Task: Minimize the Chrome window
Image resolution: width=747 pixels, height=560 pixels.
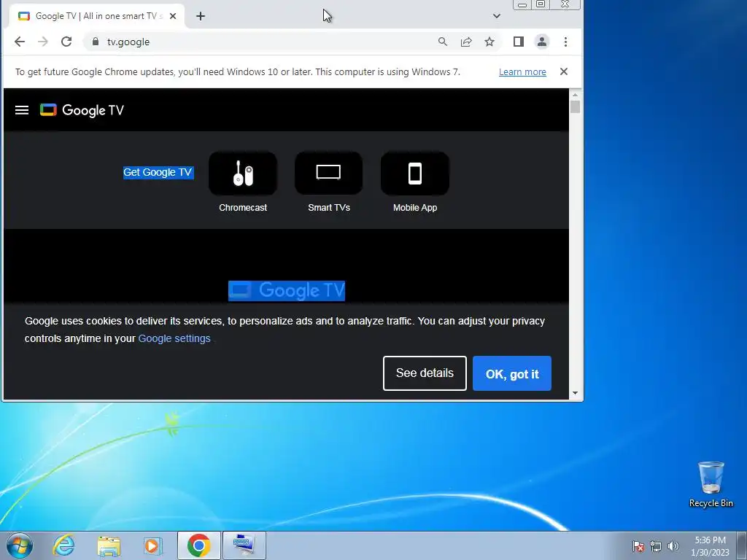Action: tap(522, 5)
